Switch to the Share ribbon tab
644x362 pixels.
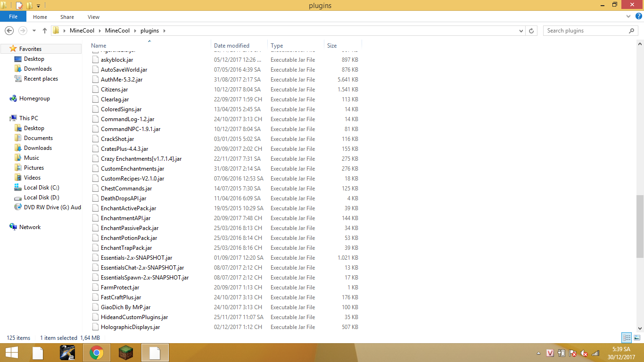(67, 17)
